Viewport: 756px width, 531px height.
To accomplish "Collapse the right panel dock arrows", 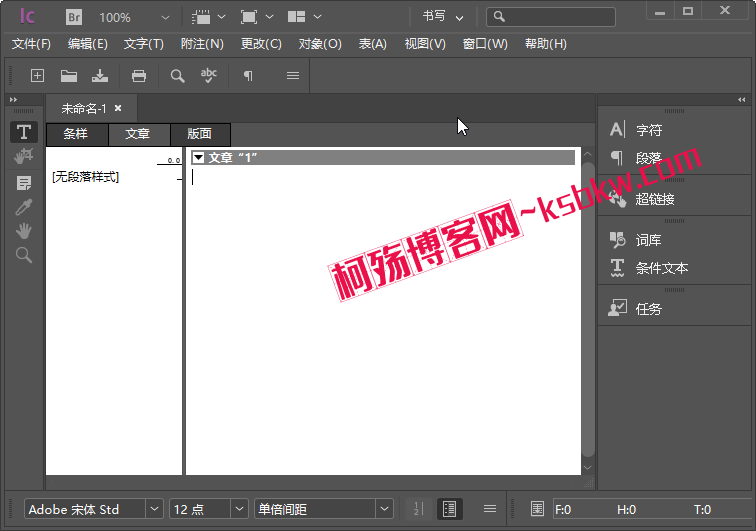I will click(x=742, y=99).
